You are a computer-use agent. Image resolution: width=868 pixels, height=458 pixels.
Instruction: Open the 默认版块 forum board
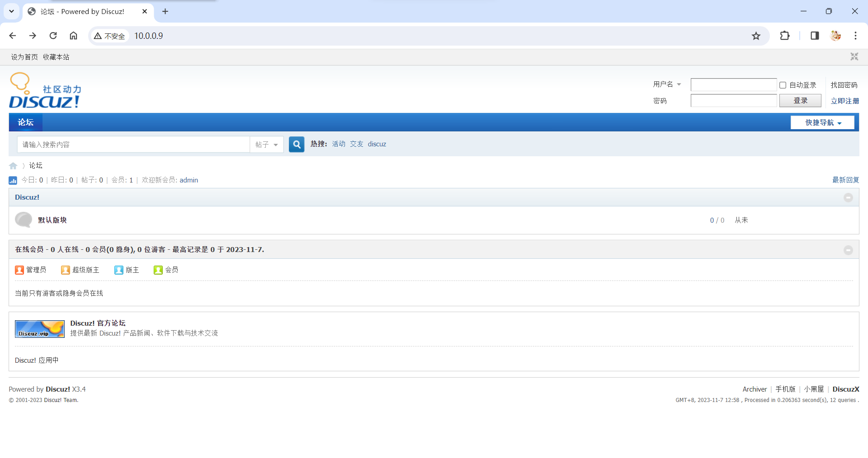coord(52,220)
